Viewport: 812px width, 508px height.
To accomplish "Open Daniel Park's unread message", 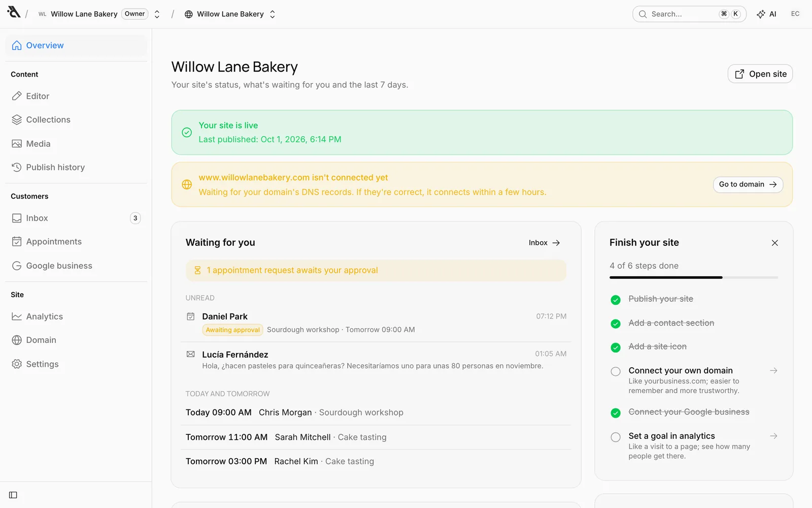I will [376, 323].
